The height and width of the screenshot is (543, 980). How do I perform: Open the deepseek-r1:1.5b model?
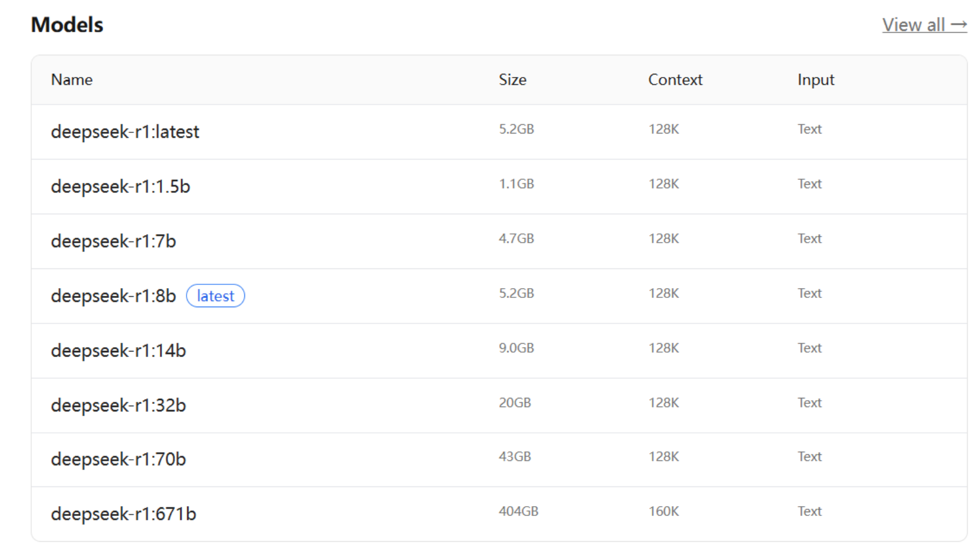[x=121, y=187]
